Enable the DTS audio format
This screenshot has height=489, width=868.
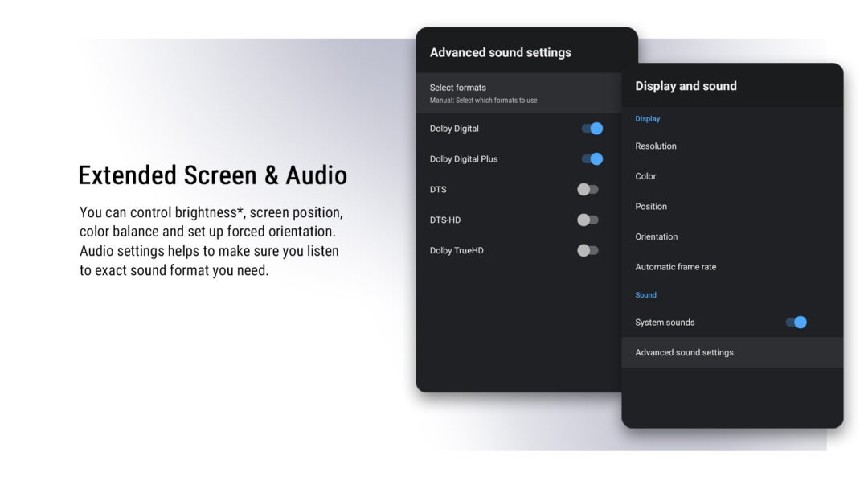click(x=587, y=189)
